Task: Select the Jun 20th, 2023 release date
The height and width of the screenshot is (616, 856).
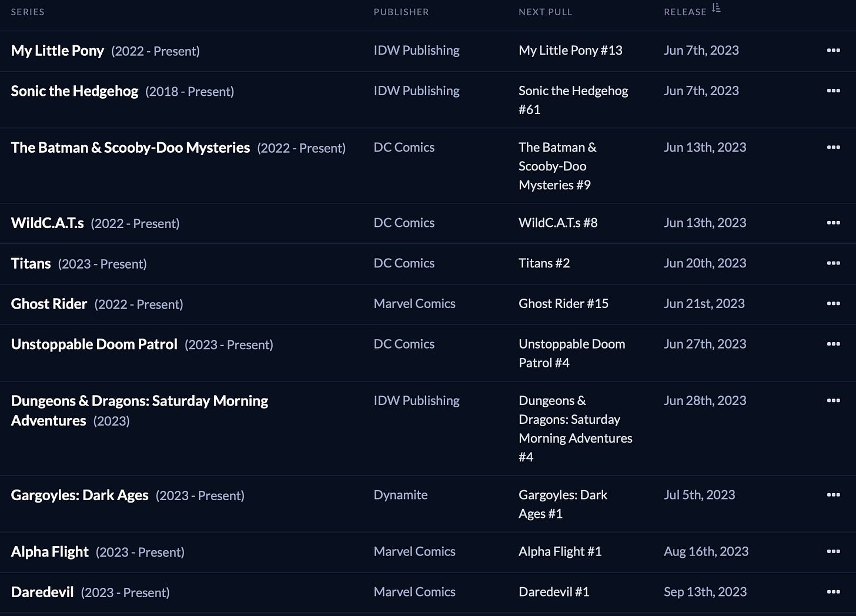Action: (x=705, y=263)
